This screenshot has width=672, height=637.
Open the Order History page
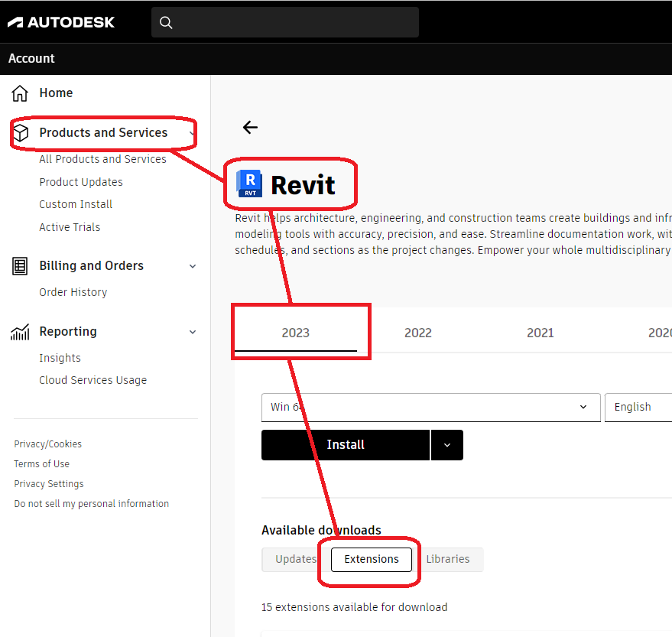pyautogui.click(x=73, y=291)
